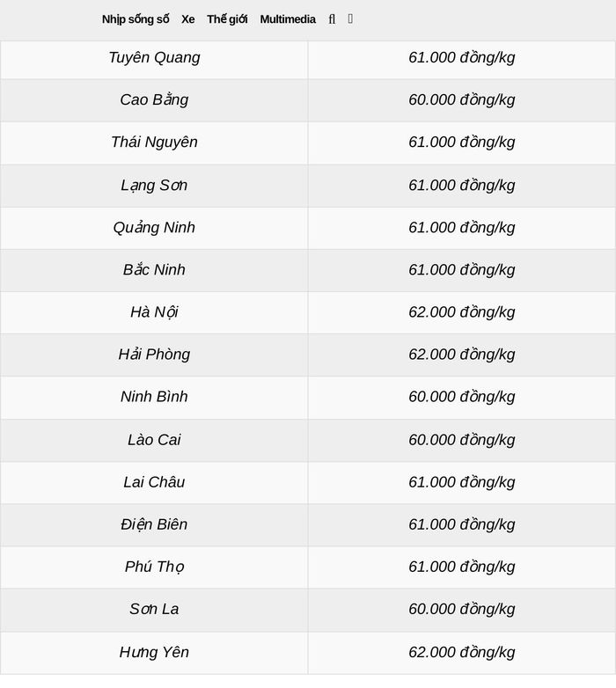Click the Lạng Sơn province cell
The image size is (616, 688).
pyautogui.click(x=154, y=185)
